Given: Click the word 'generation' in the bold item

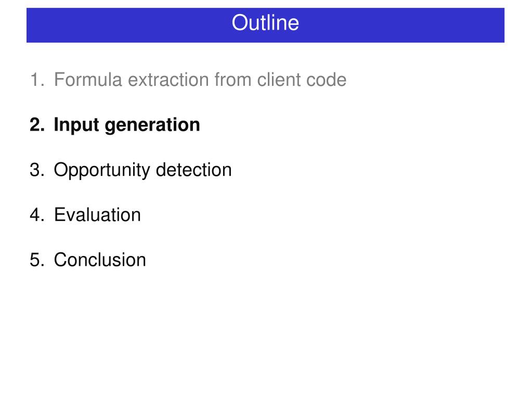Looking at the screenshot, I should click(152, 125).
